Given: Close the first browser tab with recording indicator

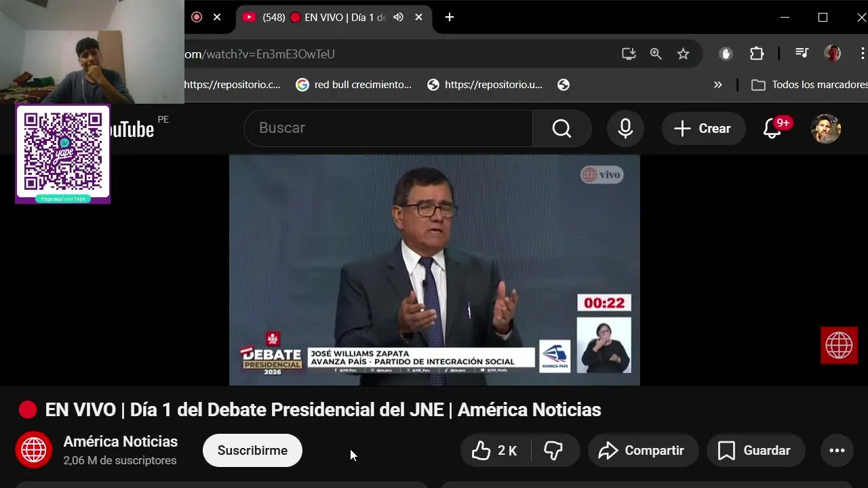Looking at the screenshot, I should (x=217, y=18).
